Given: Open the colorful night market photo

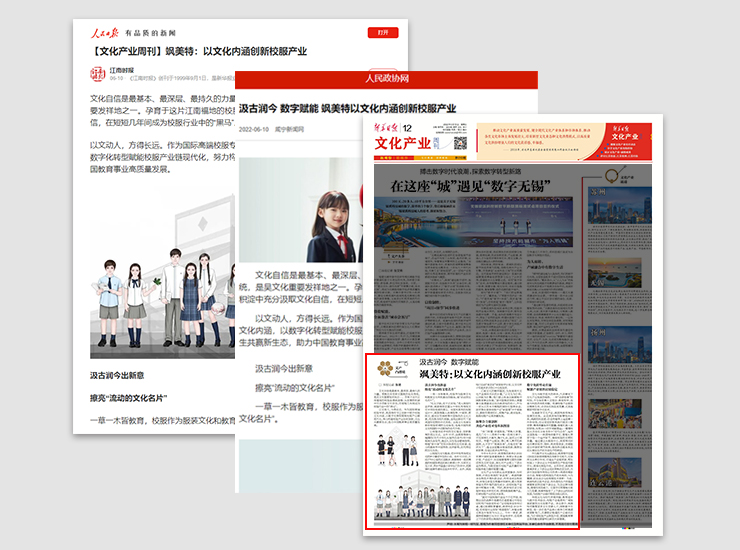Looking at the screenshot, I should 615,414.
